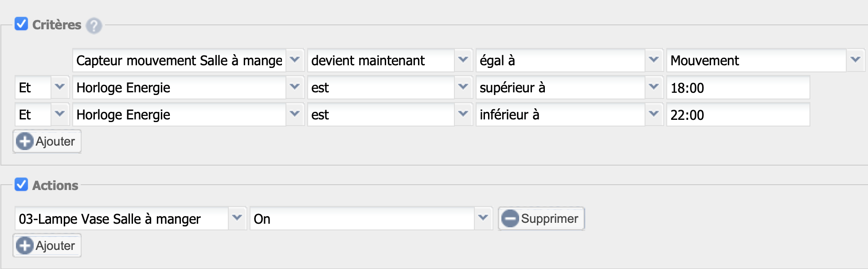Click the minus icon on Supprimer
Screen dimensions: 868x269
510,218
